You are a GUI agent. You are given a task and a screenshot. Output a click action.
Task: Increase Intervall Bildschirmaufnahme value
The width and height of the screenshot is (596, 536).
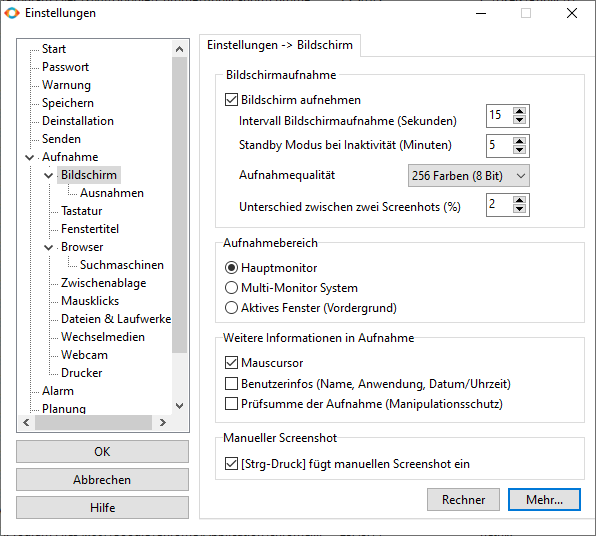point(519,111)
